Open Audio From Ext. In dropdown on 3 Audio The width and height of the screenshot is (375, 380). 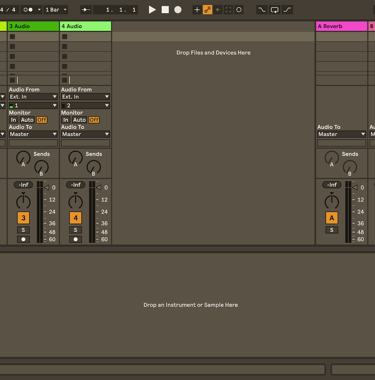click(x=33, y=97)
